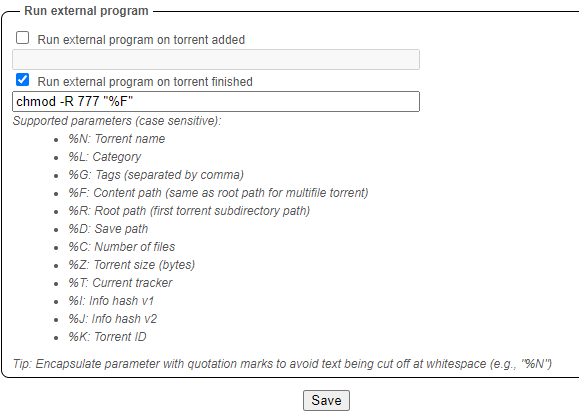Select the %C Number of files line
The width and height of the screenshot is (579, 416).
click(x=122, y=247)
